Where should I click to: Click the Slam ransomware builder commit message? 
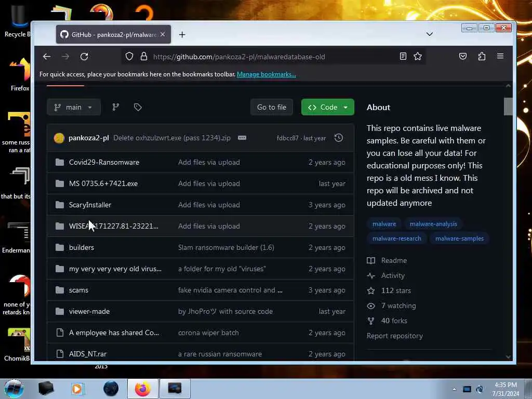(226, 248)
